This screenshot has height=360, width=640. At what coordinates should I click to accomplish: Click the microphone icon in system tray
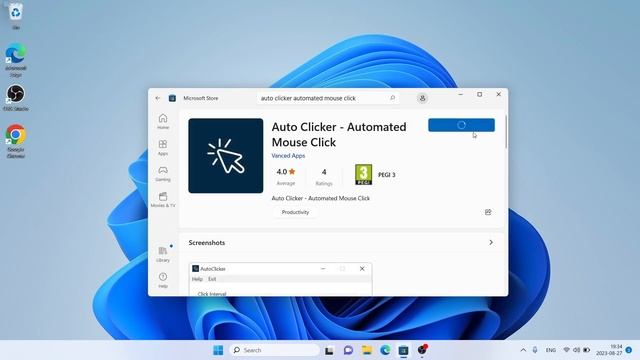[535, 350]
